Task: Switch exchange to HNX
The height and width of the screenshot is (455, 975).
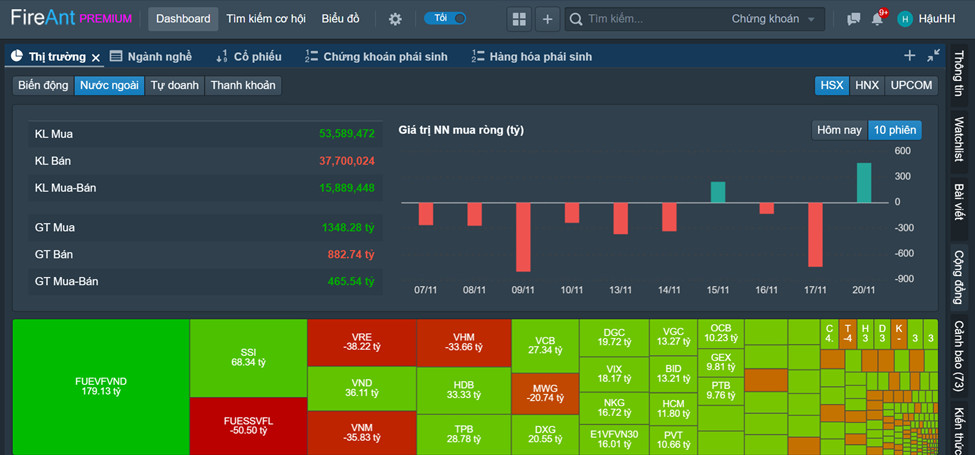Action: click(x=867, y=85)
